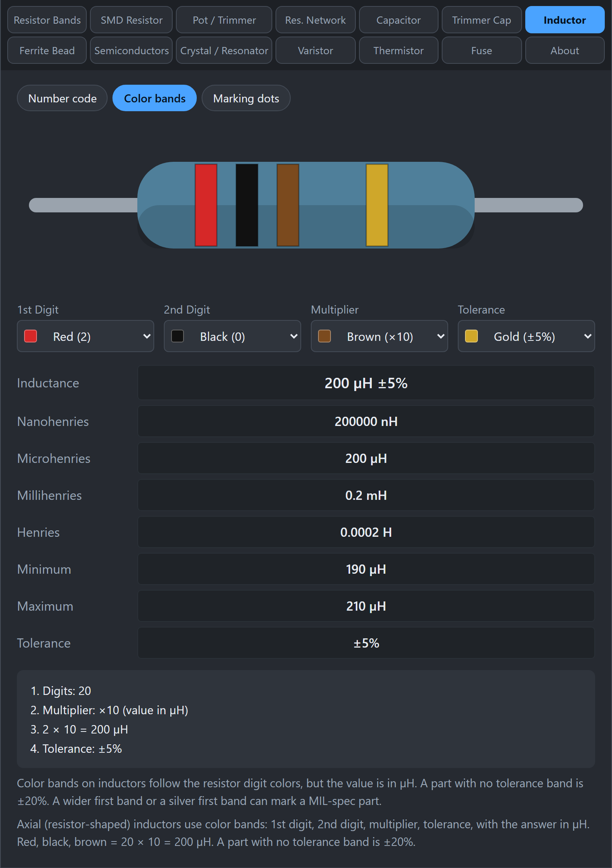Go to the Varistor tab

click(x=315, y=50)
